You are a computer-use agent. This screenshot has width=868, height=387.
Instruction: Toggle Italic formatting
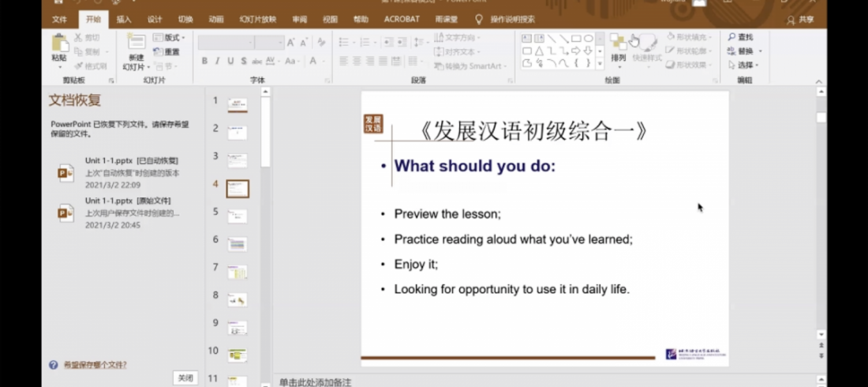click(217, 61)
